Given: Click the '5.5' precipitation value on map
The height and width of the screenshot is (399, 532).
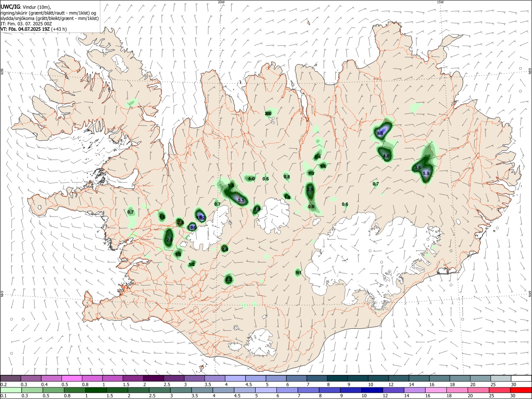Looking at the screenshot, I should click(x=241, y=200).
